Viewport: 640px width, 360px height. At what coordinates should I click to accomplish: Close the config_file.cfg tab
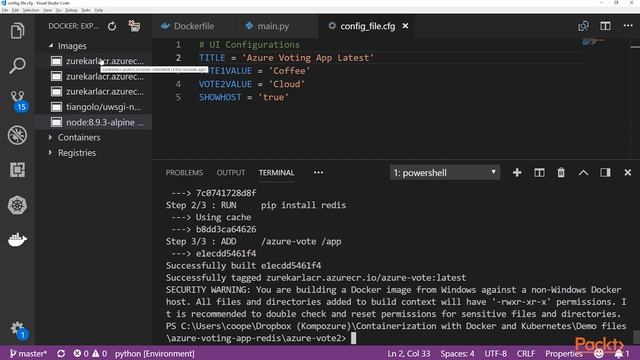pos(405,26)
